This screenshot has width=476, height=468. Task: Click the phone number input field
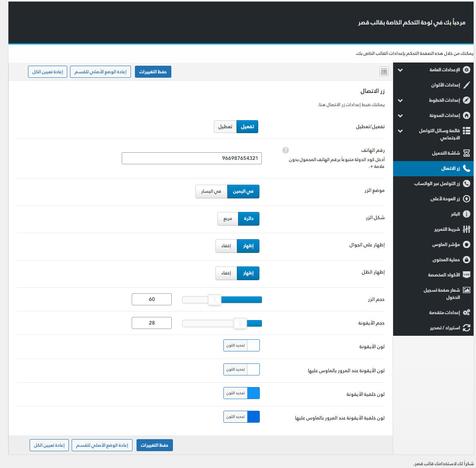[x=191, y=158]
